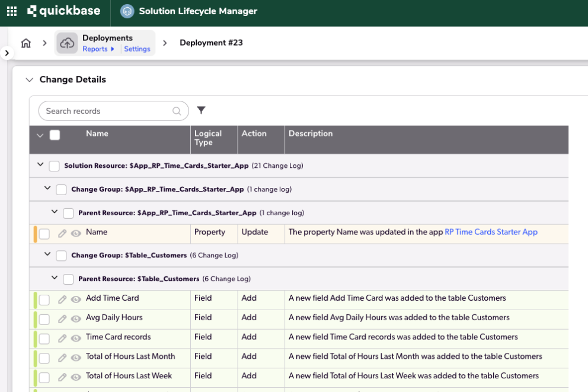Click the Search records field

pyautogui.click(x=107, y=111)
